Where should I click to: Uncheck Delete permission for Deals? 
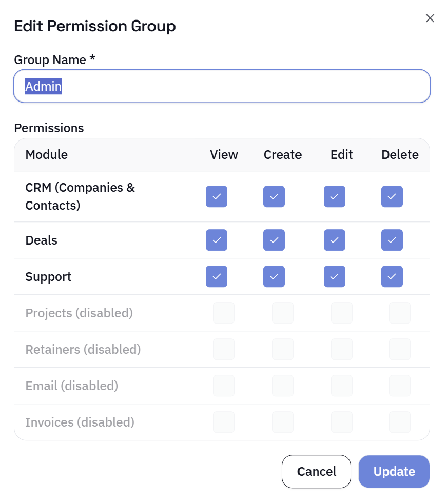click(392, 240)
